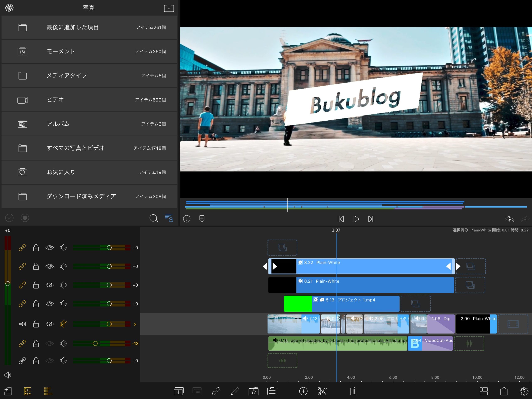Toggle the track header list view icon
The image size is (532, 399).
coord(27,391)
